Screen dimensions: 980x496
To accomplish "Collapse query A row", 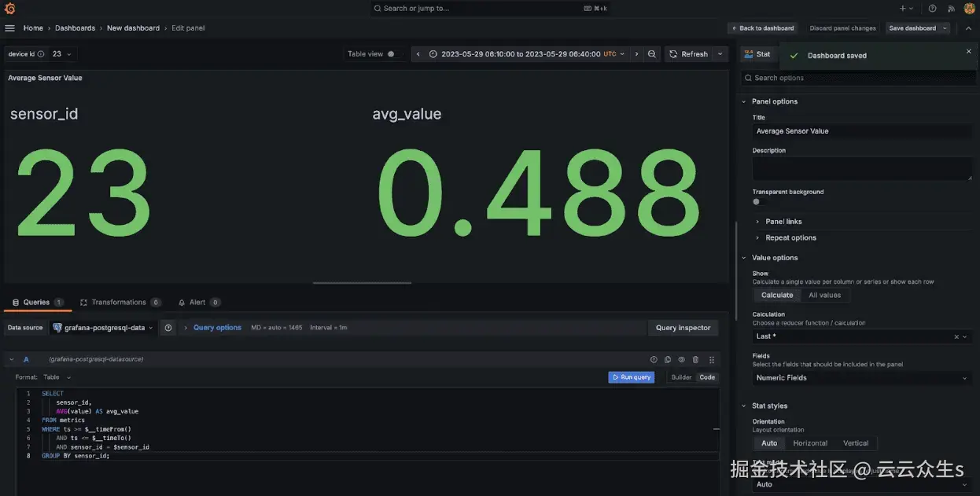I will (x=12, y=359).
